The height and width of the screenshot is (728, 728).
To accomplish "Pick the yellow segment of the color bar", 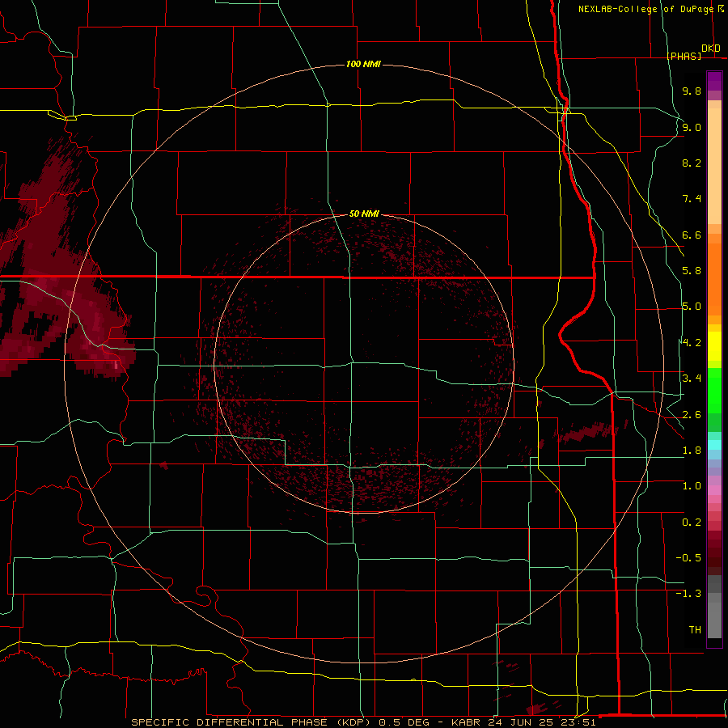I will click(714, 346).
